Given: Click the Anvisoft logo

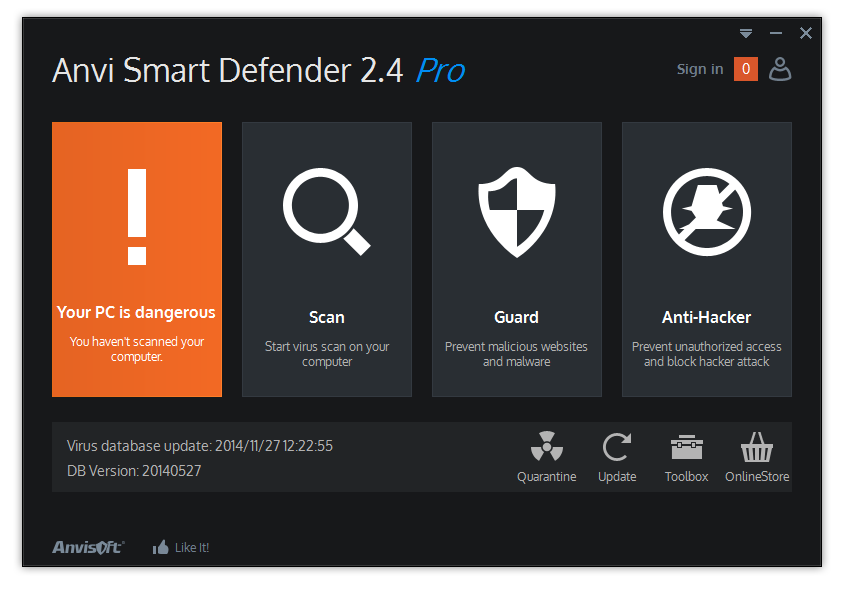Looking at the screenshot, I should click(x=88, y=547).
